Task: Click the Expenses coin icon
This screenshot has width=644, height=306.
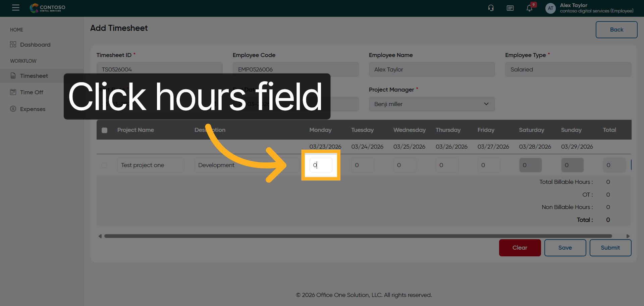Action: 13,109
